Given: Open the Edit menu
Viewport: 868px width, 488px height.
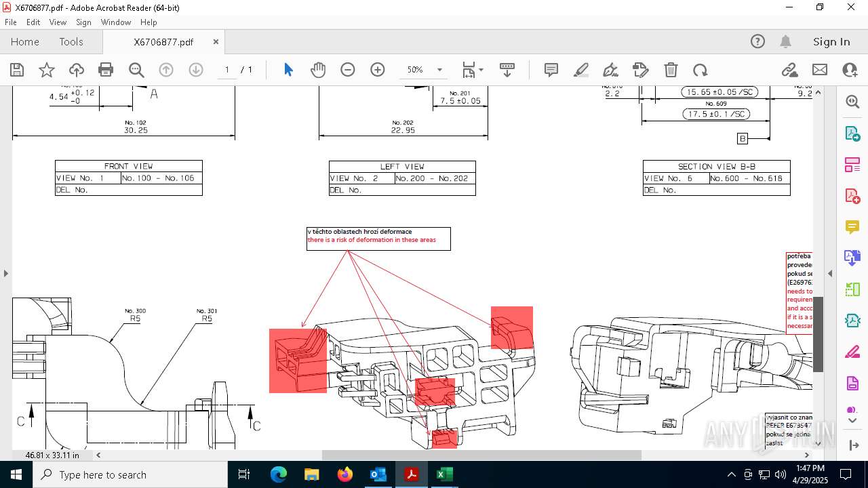Looking at the screenshot, I should (33, 22).
